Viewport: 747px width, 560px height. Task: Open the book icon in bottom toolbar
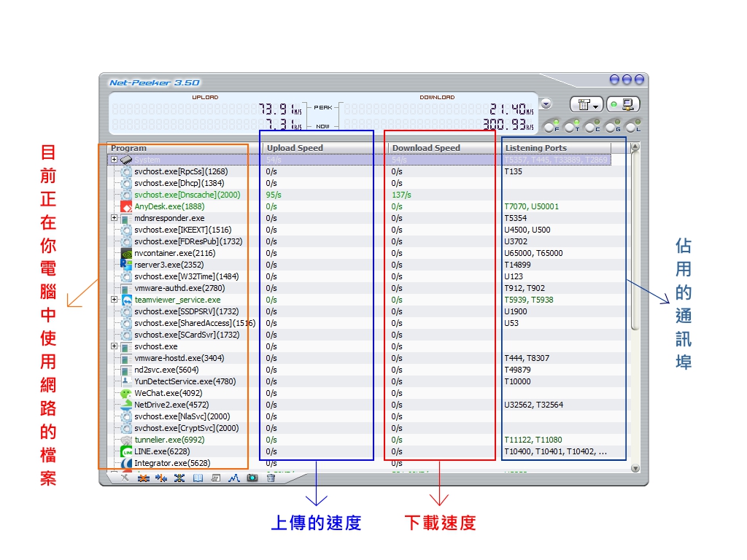(198, 478)
